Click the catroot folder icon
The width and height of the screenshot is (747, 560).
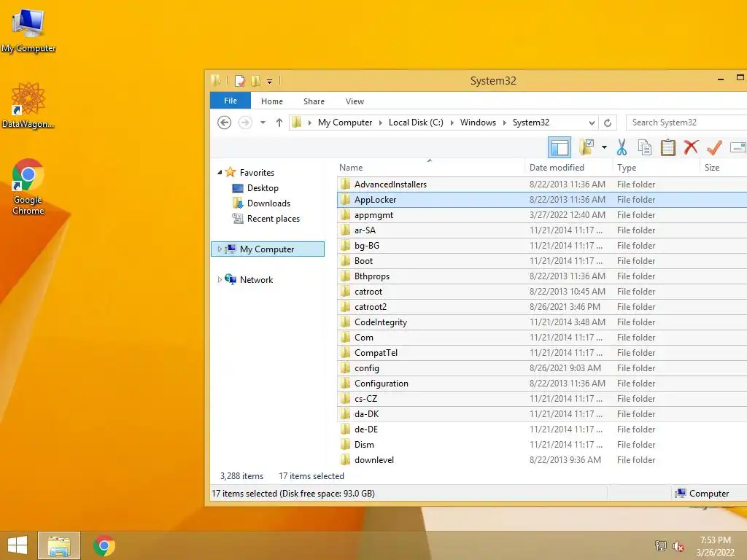click(345, 291)
